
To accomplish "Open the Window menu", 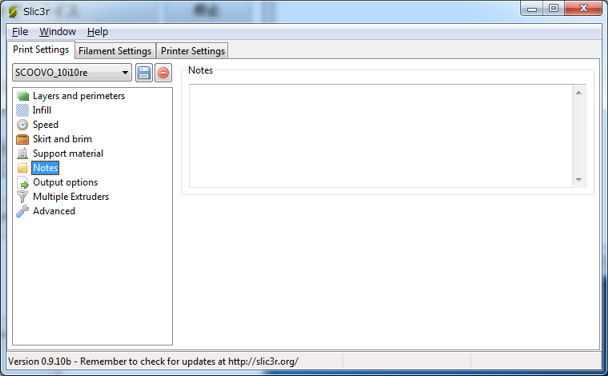I will pos(57,32).
